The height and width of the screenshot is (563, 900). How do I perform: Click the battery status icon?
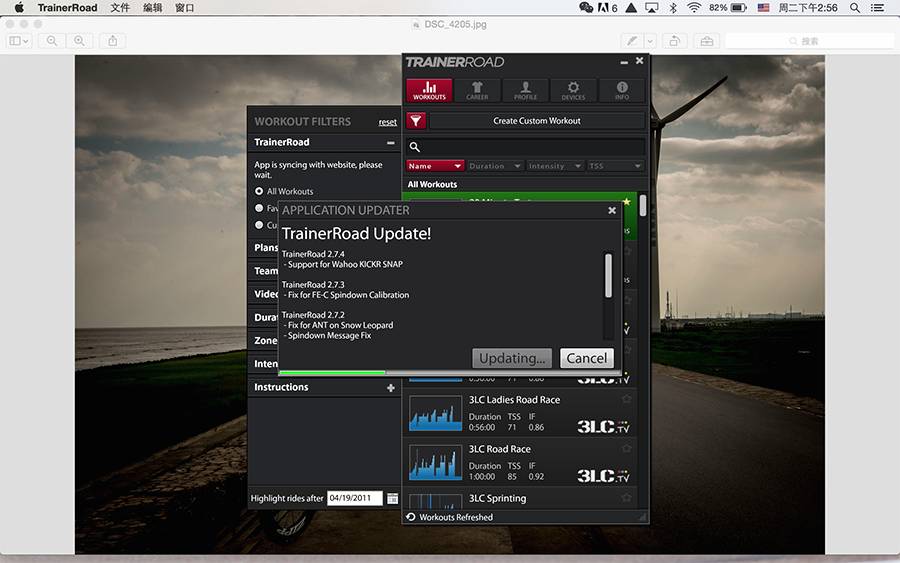(739, 7)
